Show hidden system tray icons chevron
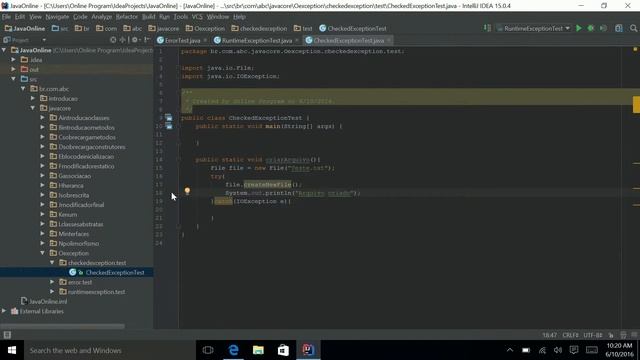Image resolution: width=640 pixels, height=360 pixels. coord(510,350)
